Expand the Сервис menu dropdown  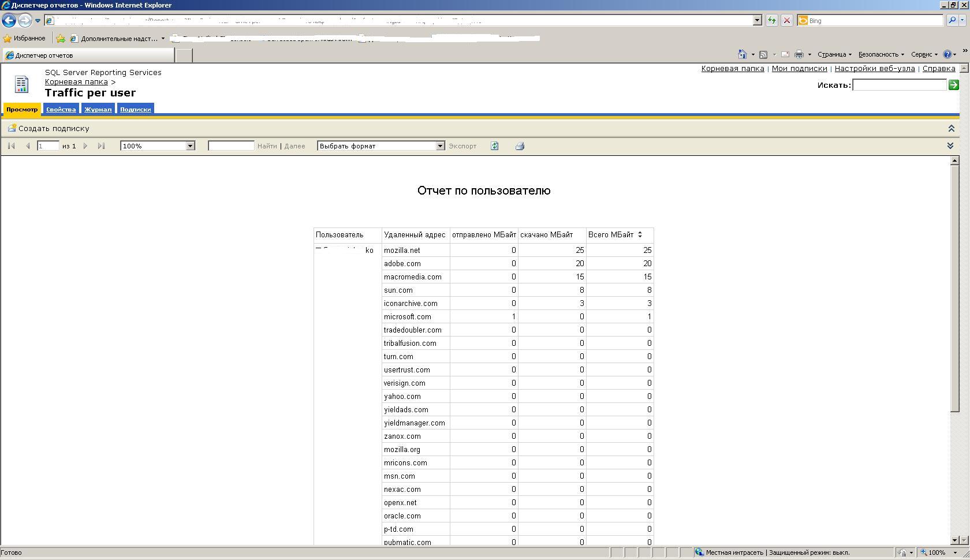click(924, 54)
